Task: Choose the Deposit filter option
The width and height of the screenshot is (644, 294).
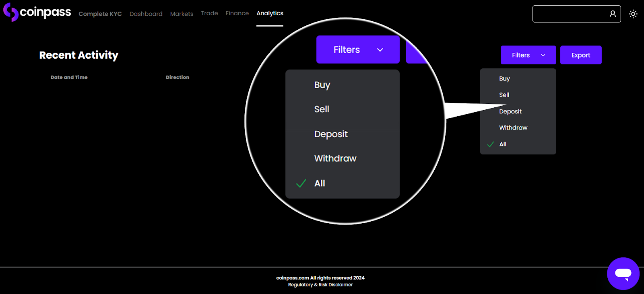Action: tap(510, 111)
